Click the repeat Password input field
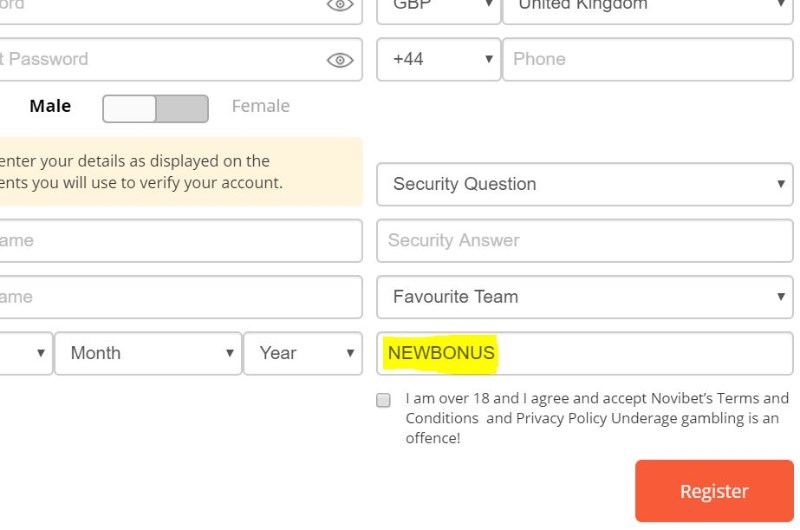 pyautogui.click(x=181, y=59)
